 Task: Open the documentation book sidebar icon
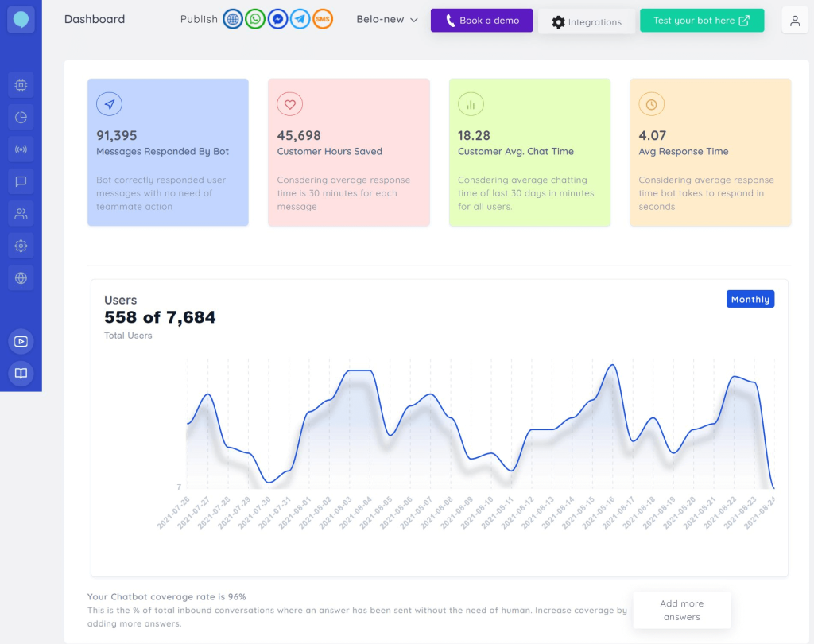point(21,373)
